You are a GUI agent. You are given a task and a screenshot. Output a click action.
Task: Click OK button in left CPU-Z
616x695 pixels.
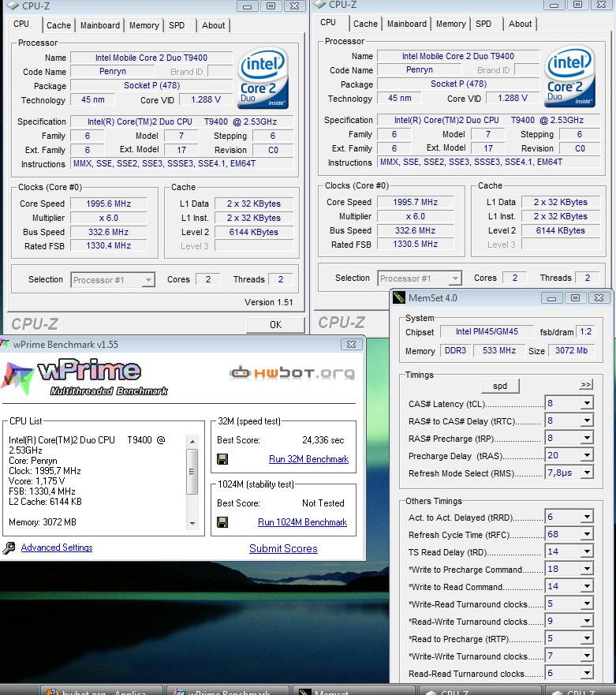[x=275, y=325]
